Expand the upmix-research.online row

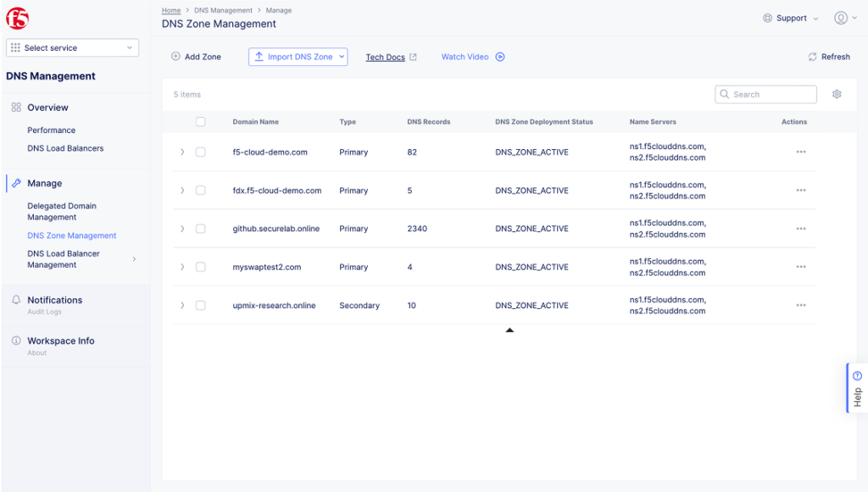pyautogui.click(x=182, y=305)
